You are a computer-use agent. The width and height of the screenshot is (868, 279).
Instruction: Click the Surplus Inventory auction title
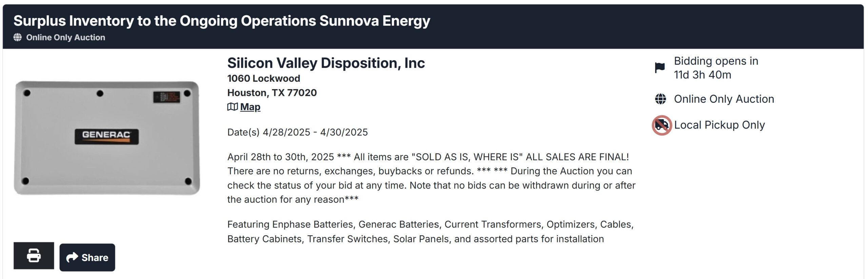(222, 21)
